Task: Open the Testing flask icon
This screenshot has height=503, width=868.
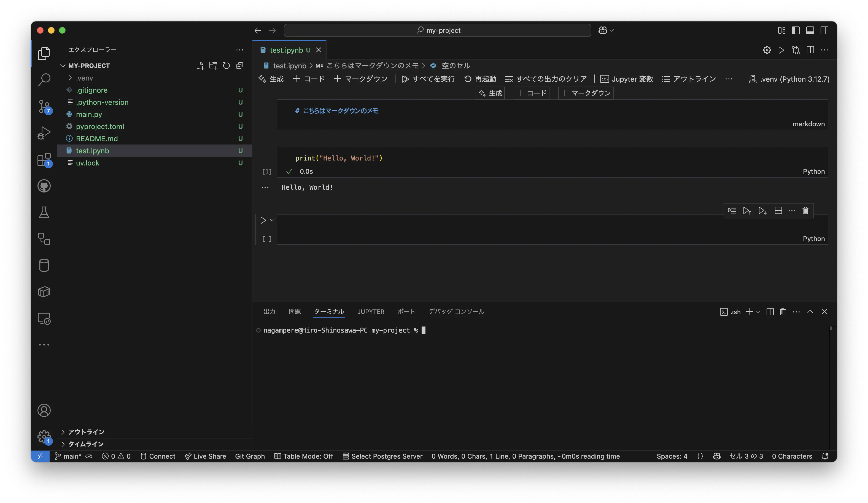Action: coord(44,212)
